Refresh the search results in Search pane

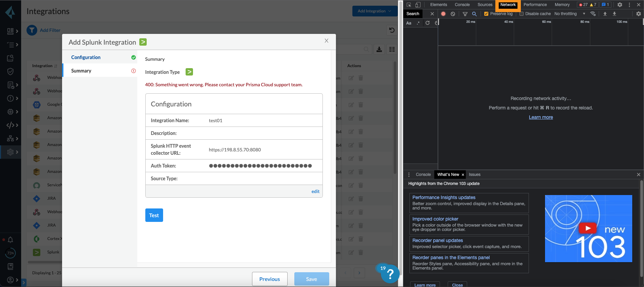(428, 23)
